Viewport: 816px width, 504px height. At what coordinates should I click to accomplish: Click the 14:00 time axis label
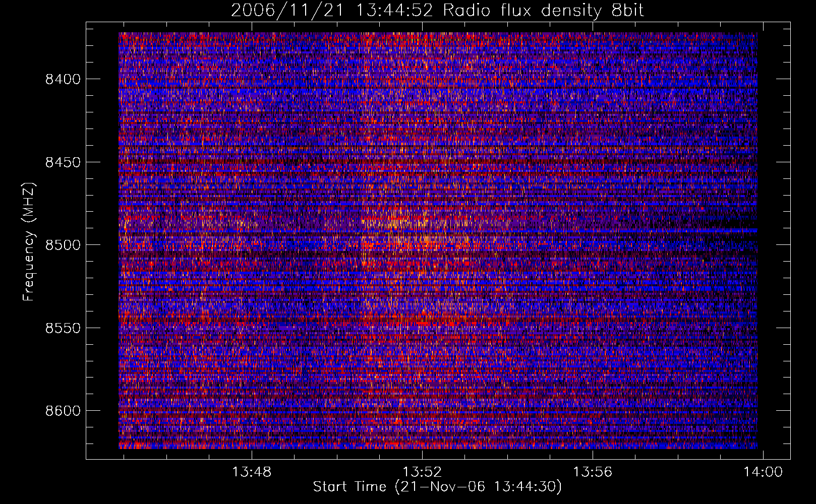(x=764, y=472)
